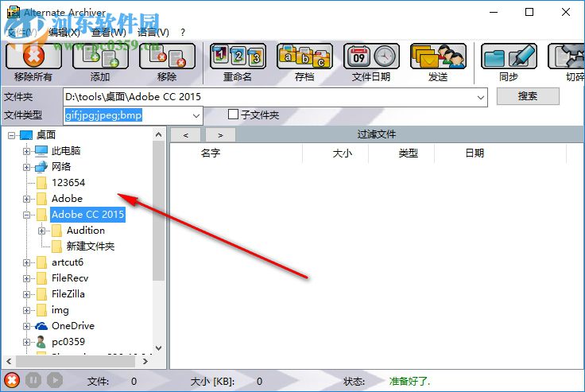The image size is (585, 392).
Task: Select the OneDrive node in tree
Action: click(x=73, y=326)
